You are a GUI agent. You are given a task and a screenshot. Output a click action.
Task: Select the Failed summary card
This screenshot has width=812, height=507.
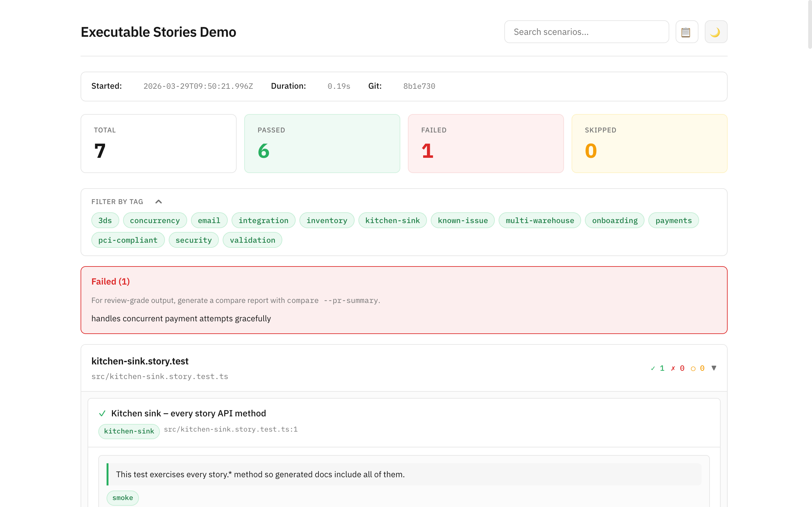486,143
